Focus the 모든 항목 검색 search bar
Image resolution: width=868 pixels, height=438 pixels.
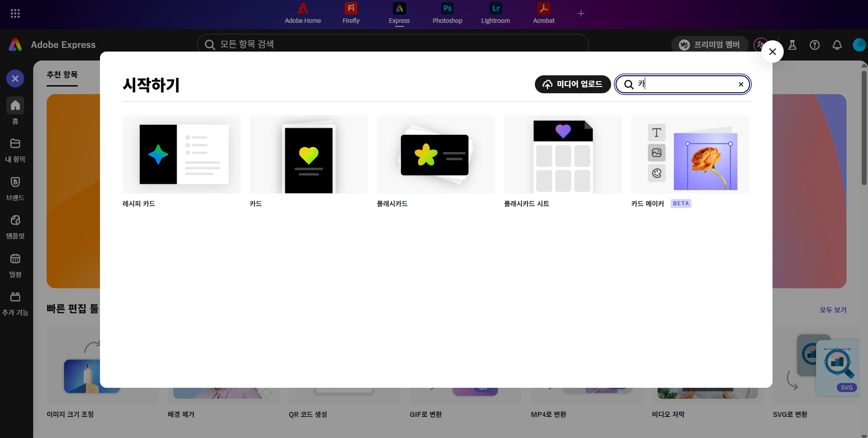pyautogui.click(x=393, y=44)
